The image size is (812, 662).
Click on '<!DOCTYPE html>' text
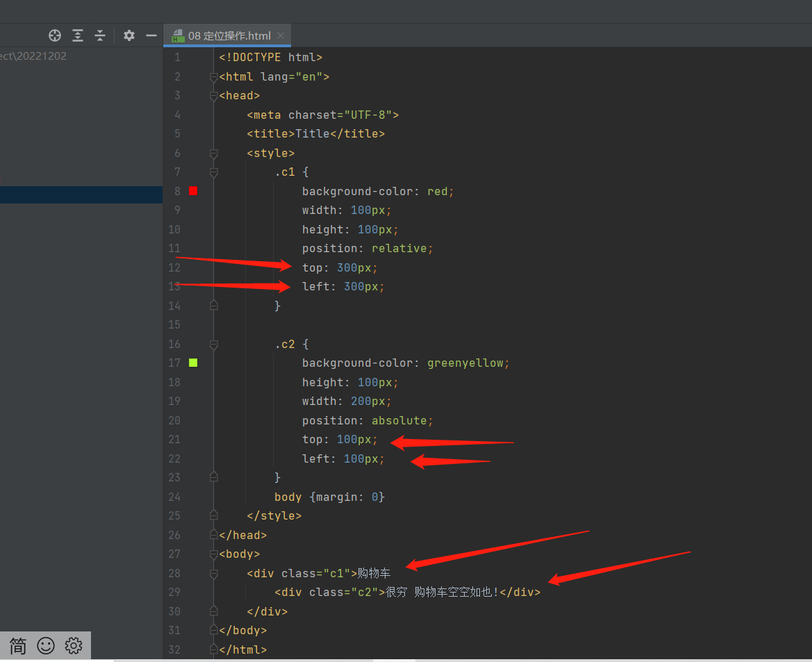(x=271, y=58)
